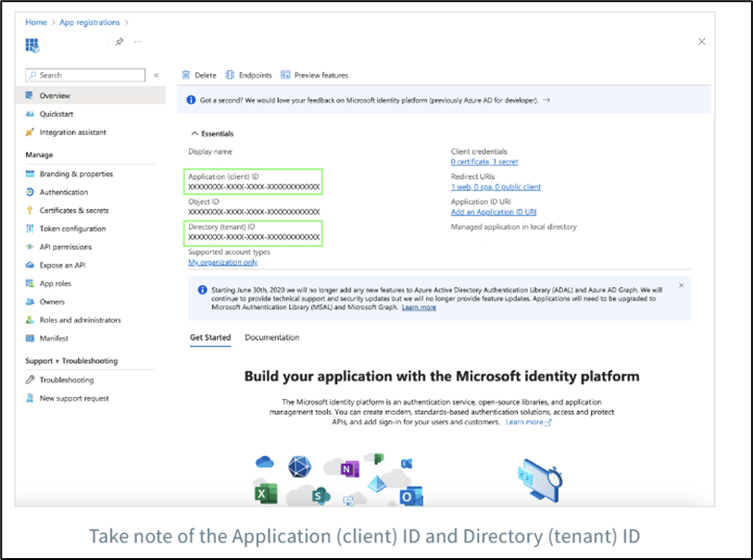Click the OneNote icon in illustration
Viewport: 753px width, 560px height.
[349, 468]
